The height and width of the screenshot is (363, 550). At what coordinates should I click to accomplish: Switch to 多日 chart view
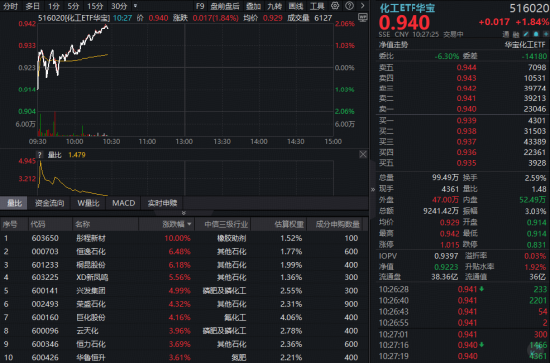click(x=32, y=6)
